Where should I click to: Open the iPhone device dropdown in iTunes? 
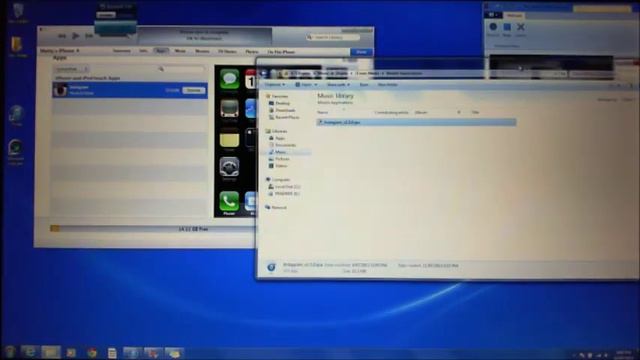(59, 51)
